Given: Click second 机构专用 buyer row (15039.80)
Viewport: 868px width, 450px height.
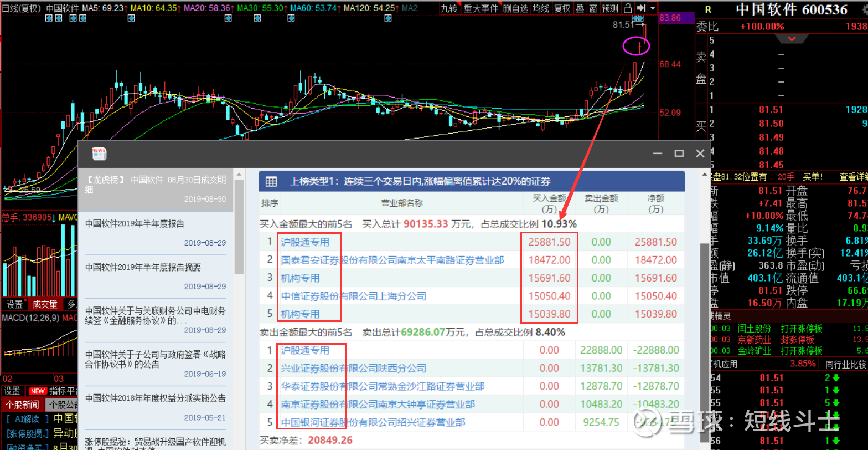Looking at the screenshot, I should 300,314.
